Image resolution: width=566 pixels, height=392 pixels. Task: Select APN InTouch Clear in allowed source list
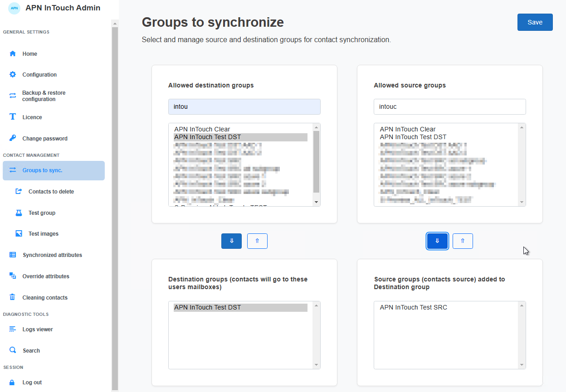click(407, 129)
